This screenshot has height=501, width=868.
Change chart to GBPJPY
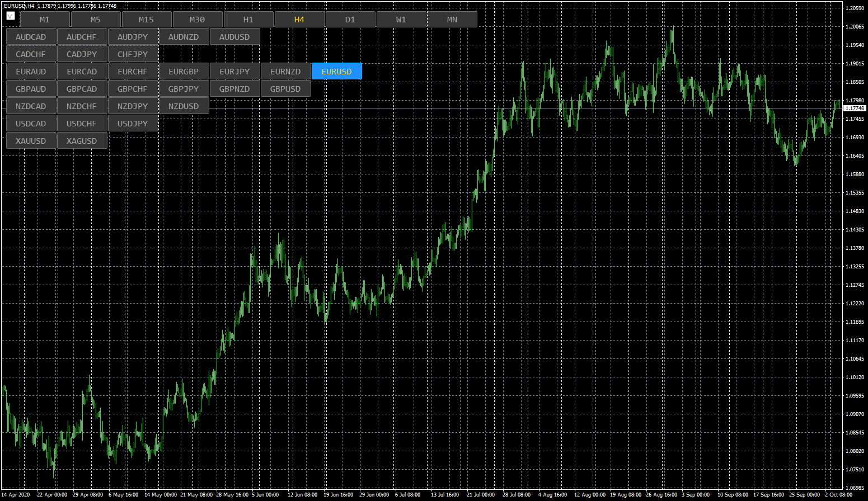(184, 89)
